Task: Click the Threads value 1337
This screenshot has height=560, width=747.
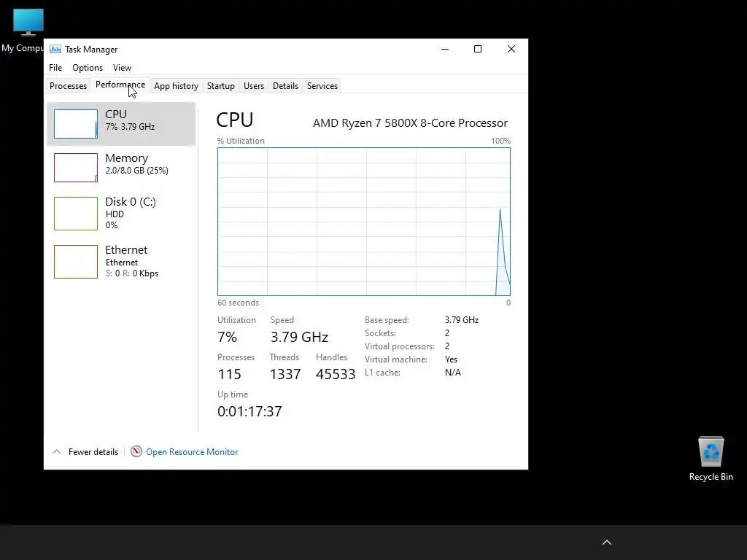Action: tap(285, 374)
